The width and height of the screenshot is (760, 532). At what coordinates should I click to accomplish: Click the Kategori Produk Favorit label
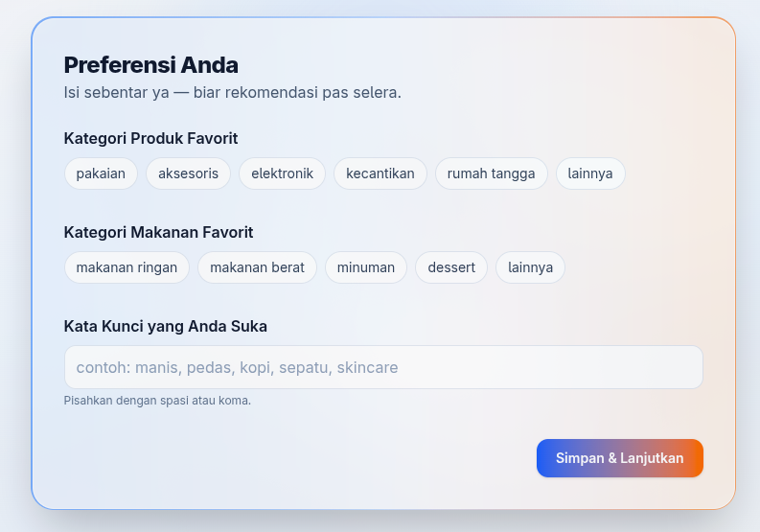tap(150, 138)
